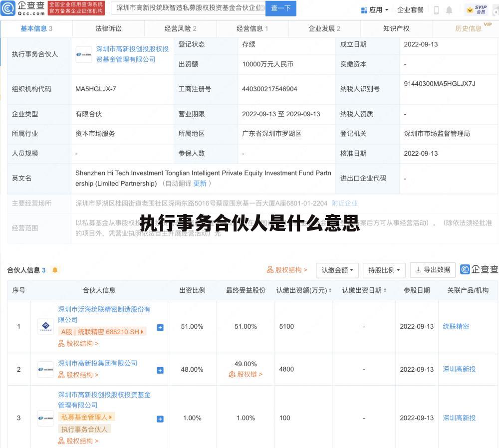This screenshot has height=448, width=499.
Task: Switch to the 基本信息 tab
Action: click(36, 28)
